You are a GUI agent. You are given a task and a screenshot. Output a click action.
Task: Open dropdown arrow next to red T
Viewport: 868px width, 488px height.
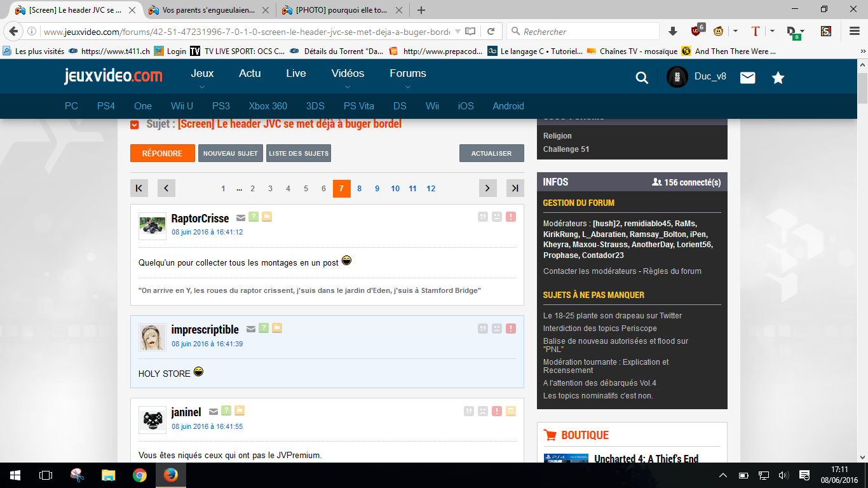point(772,31)
